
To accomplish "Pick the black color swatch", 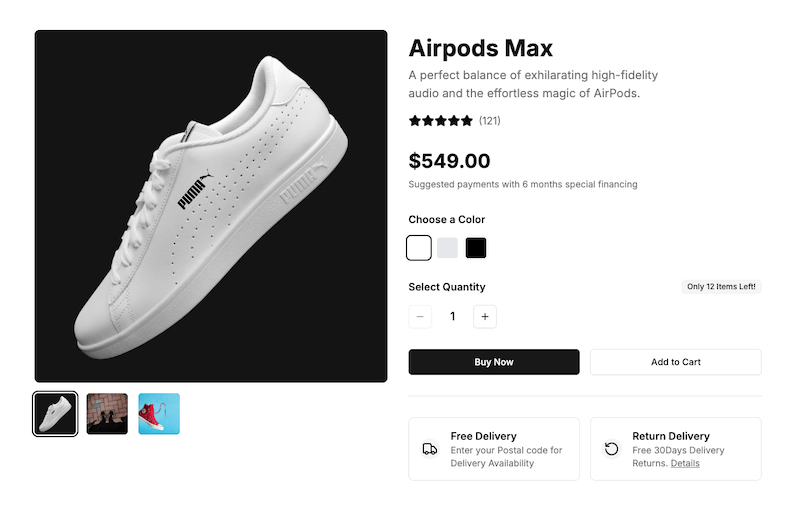I will click(x=476, y=247).
